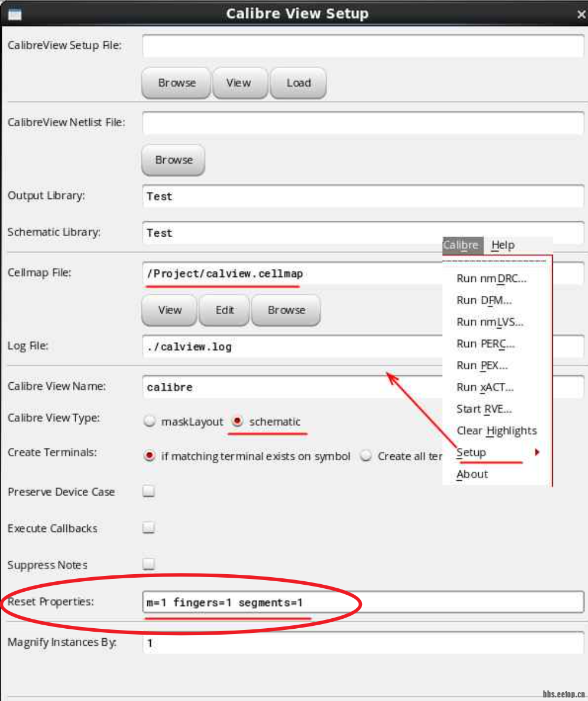
Task: Select Clear Highlights menu entry
Action: point(497,431)
